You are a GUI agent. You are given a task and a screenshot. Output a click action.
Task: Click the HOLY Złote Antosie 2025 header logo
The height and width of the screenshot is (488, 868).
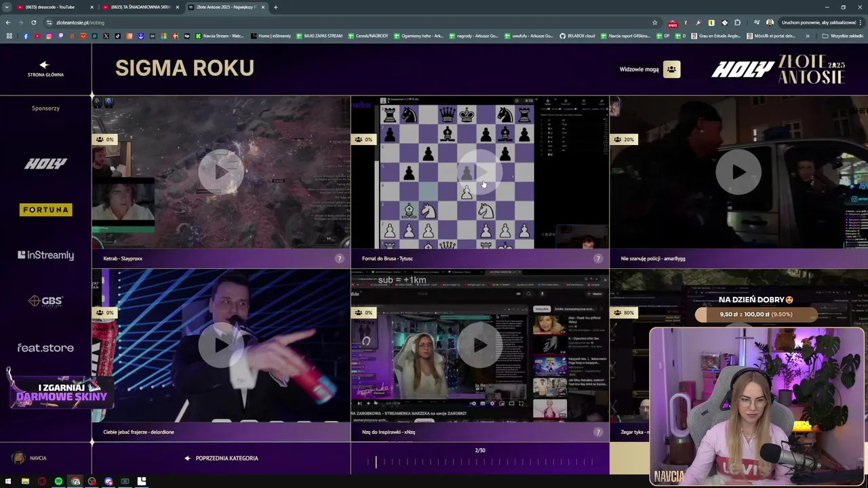click(x=778, y=69)
